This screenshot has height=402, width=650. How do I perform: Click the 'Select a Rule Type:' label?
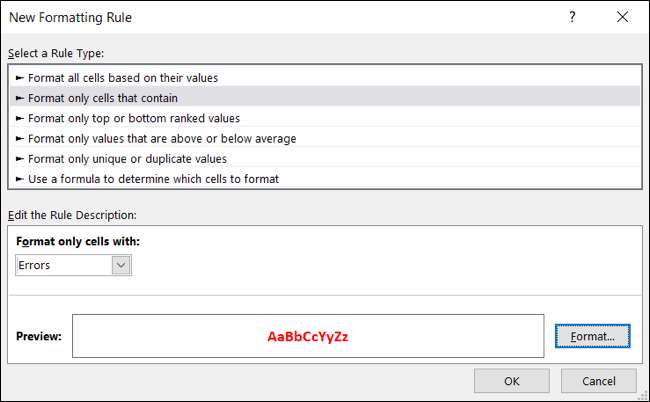55,53
